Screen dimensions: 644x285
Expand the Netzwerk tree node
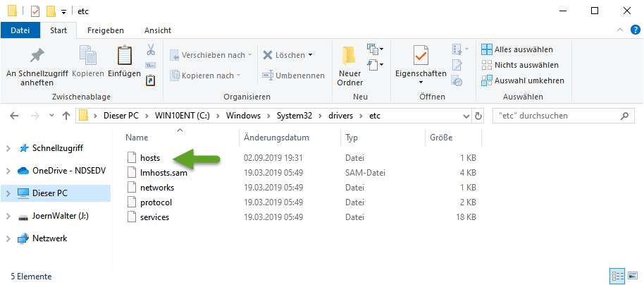8,238
